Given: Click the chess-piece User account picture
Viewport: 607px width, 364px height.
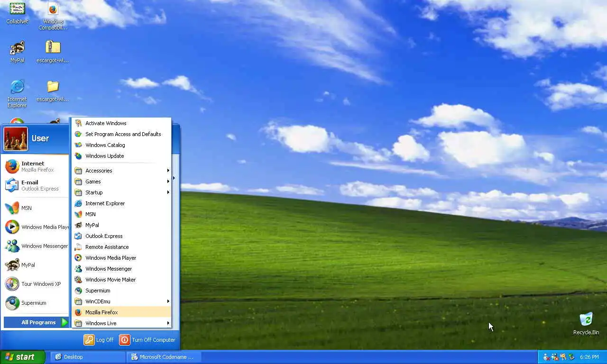Looking at the screenshot, I should [16, 138].
